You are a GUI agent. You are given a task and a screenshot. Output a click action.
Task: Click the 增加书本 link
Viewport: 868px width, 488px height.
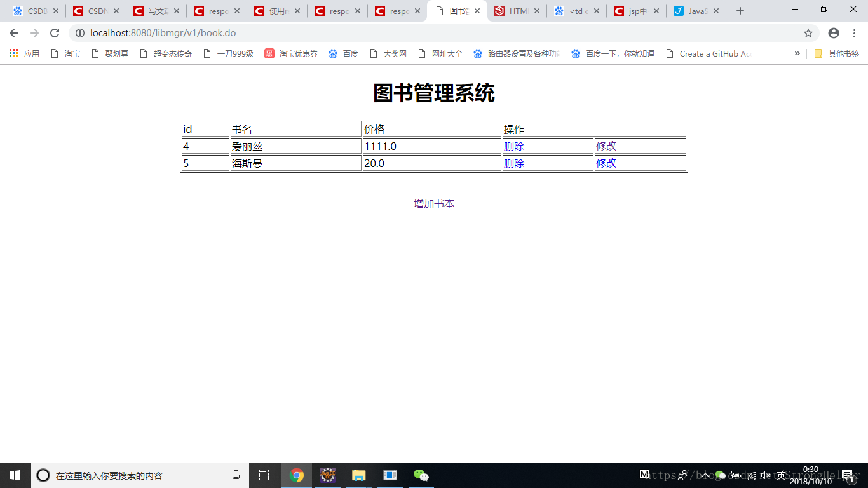click(434, 203)
